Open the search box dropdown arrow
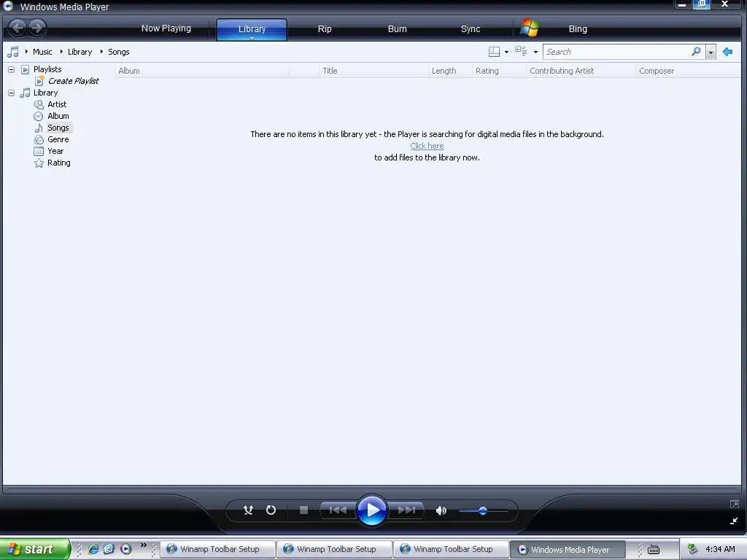747x560 pixels. (x=711, y=52)
